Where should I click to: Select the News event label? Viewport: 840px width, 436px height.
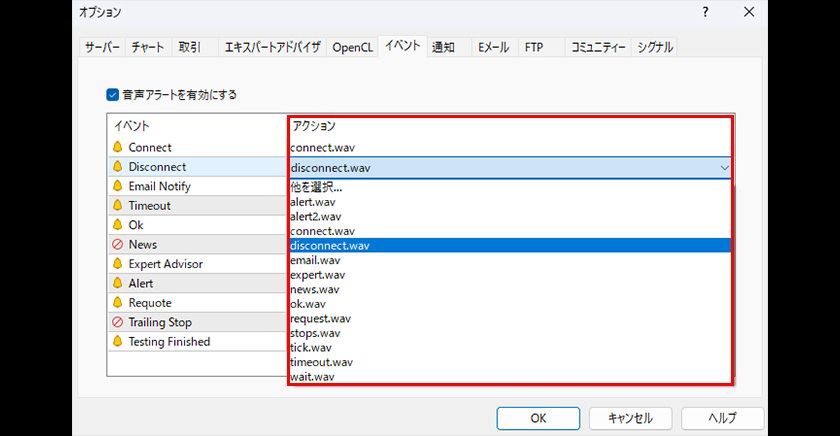pyautogui.click(x=142, y=244)
